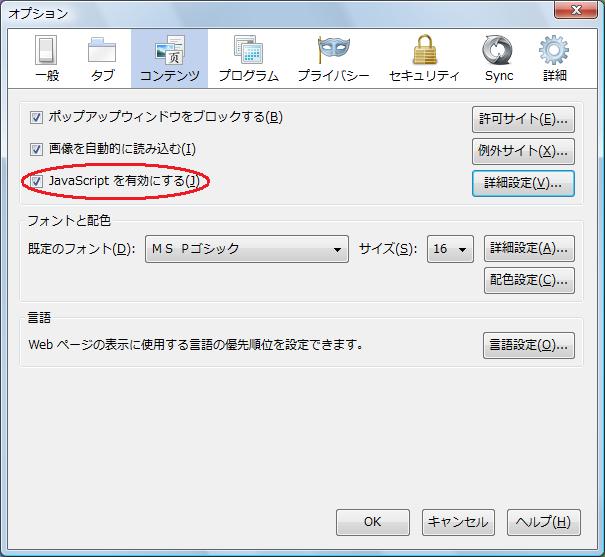Click the 言語 group heading
This screenshot has height=557, width=605.
(x=39, y=317)
